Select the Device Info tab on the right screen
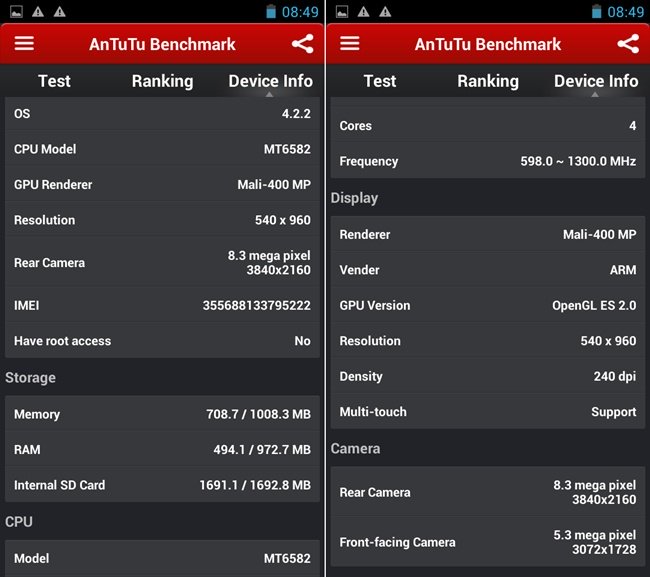This screenshot has height=577, width=650. pos(596,81)
